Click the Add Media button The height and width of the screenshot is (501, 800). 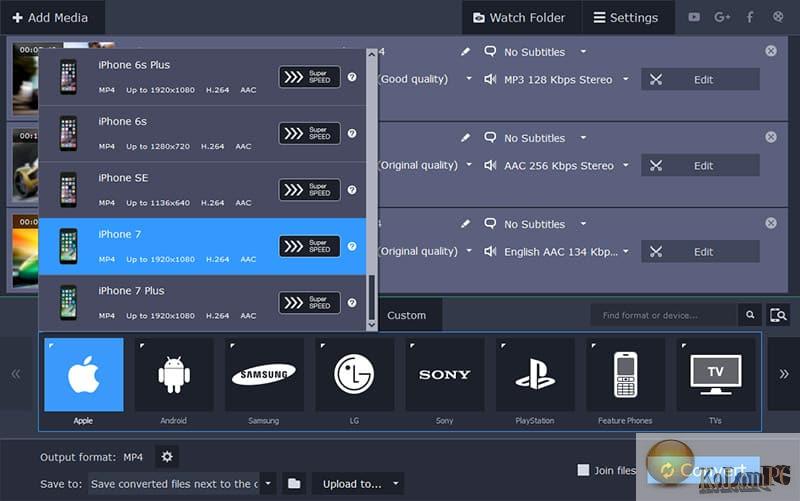[51, 17]
